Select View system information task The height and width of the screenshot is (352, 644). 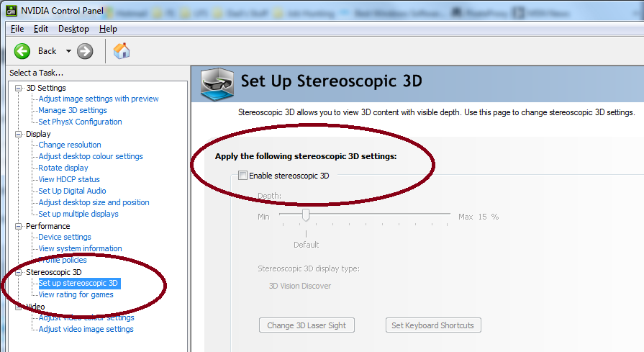coord(80,248)
